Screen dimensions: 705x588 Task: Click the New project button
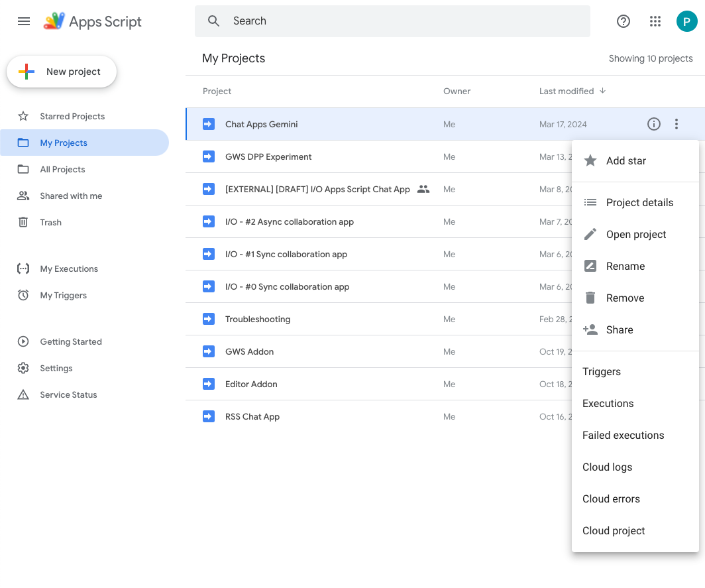[62, 72]
